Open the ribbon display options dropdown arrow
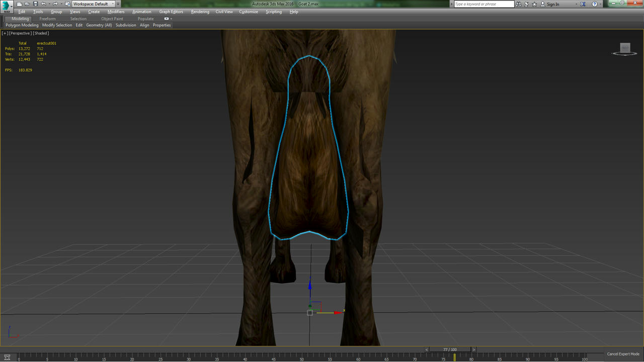The image size is (644, 362). (x=171, y=19)
